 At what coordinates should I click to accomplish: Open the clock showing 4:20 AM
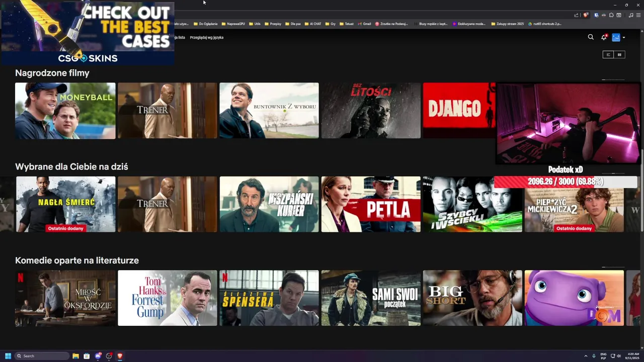(x=632, y=356)
